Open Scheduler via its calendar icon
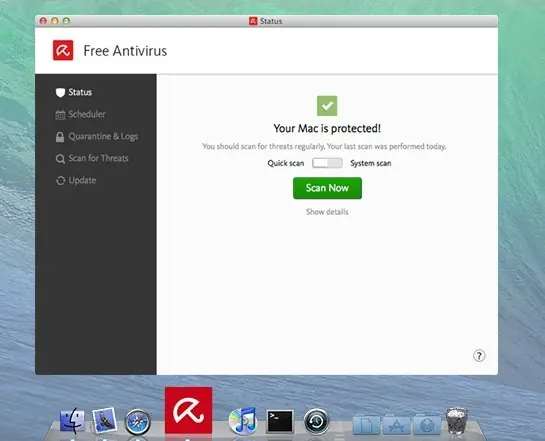Image resolution: width=545 pixels, height=441 pixels. (x=60, y=114)
